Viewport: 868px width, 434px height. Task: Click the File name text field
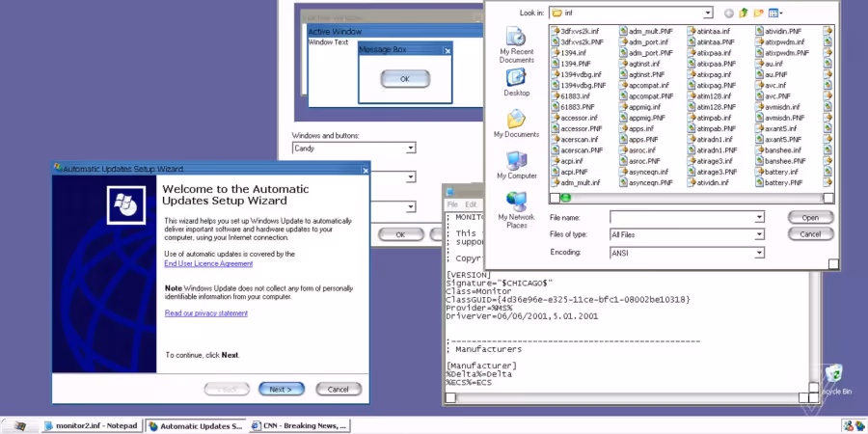click(682, 217)
